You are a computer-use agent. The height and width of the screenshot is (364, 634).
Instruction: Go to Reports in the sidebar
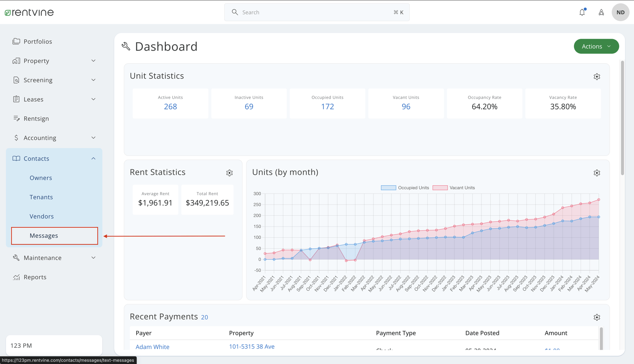click(35, 277)
